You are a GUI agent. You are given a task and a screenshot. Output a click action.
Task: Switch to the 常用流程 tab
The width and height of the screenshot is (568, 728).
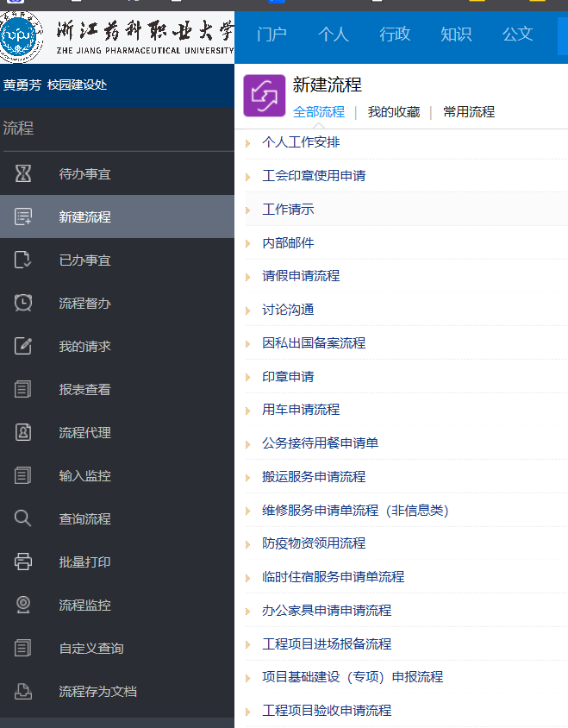(x=469, y=112)
